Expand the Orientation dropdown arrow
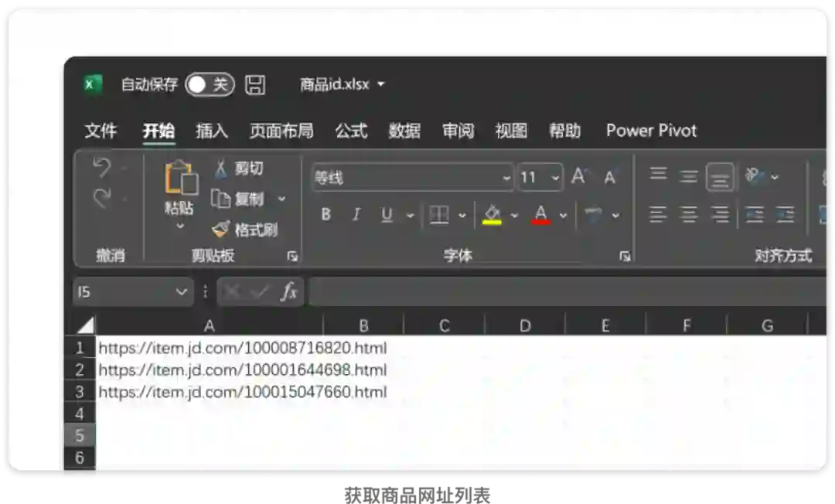The width and height of the screenshot is (835, 504). (x=775, y=177)
